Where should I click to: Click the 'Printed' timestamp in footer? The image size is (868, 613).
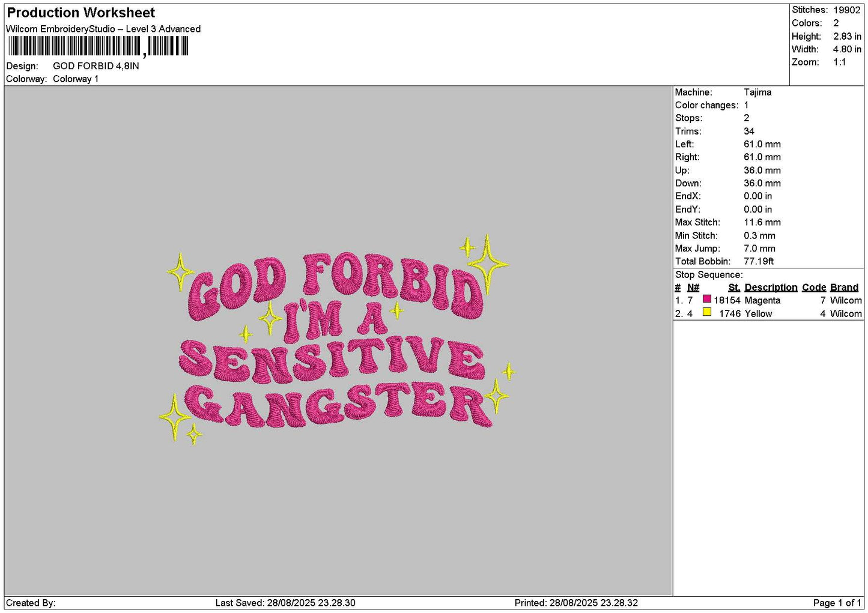point(576,603)
